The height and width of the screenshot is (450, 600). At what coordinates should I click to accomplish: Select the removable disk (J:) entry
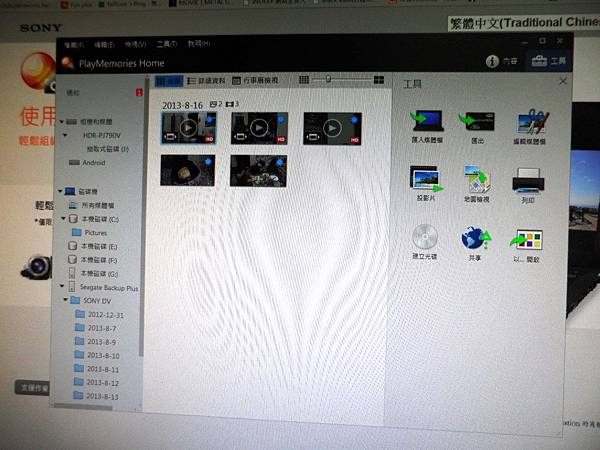point(108,149)
